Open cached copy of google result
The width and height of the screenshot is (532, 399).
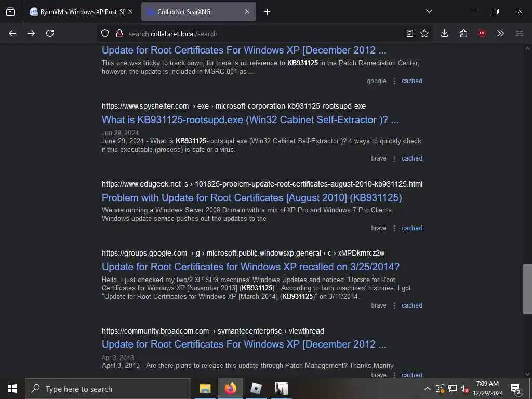click(412, 81)
